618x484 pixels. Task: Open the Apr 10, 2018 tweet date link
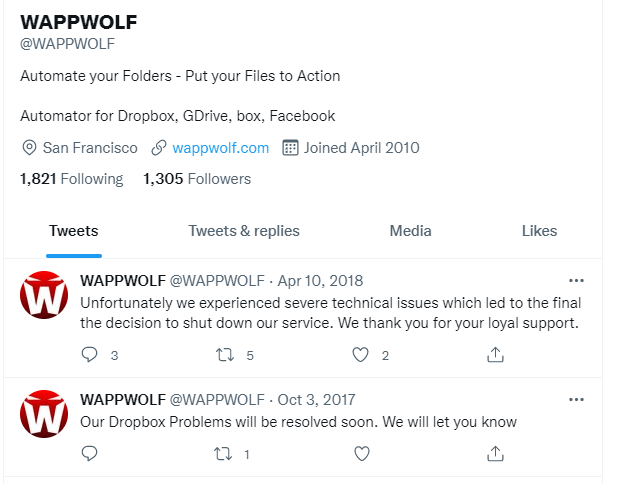[320, 281]
